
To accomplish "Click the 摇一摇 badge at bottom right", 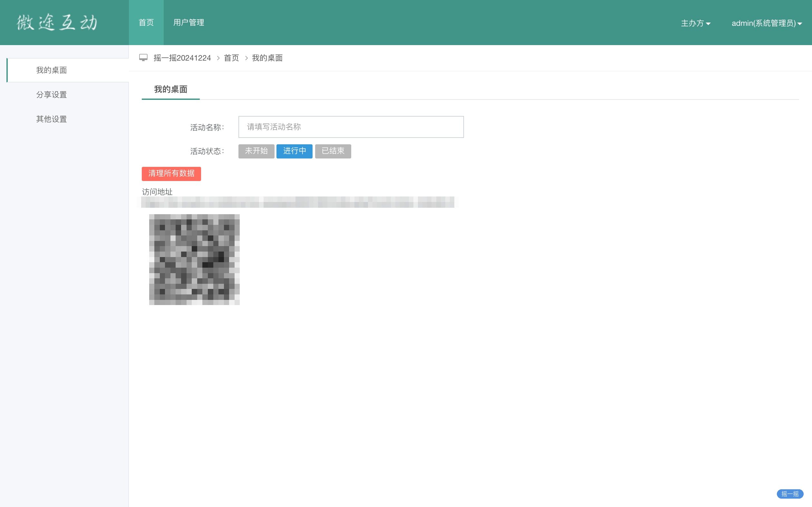I will (x=790, y=494).
